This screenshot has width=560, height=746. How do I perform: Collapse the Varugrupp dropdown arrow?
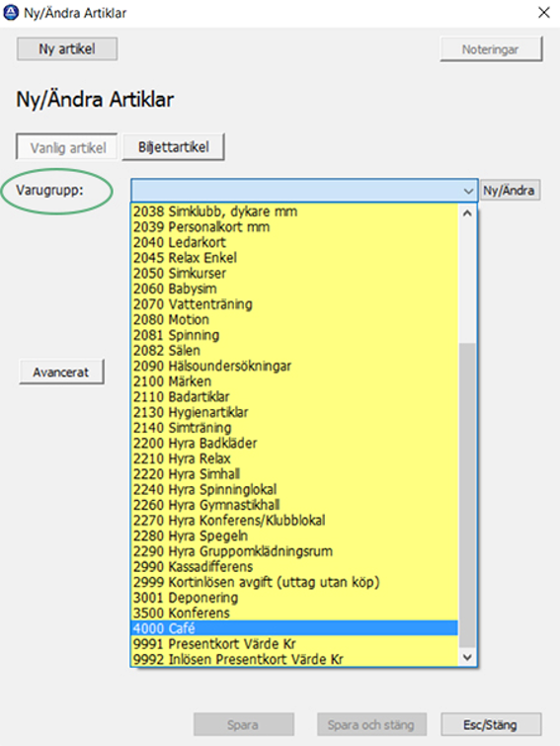click(468, 191)
